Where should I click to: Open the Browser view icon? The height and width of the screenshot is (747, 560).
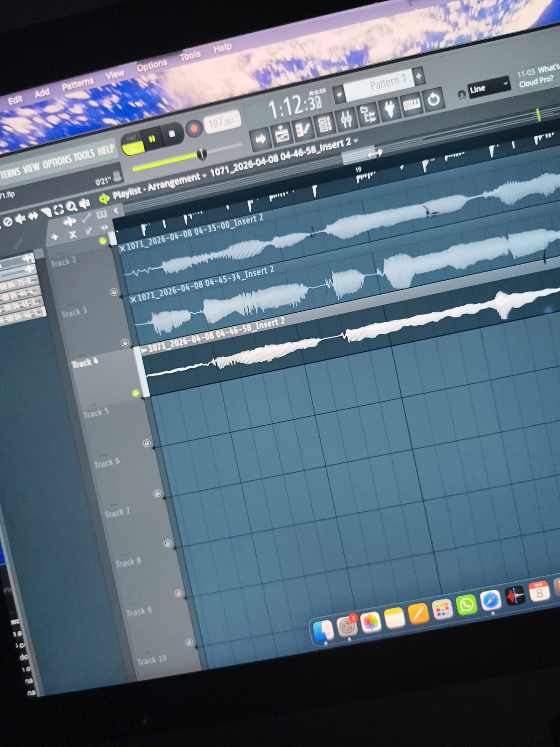pyautogui.click(x=368, y=114)
